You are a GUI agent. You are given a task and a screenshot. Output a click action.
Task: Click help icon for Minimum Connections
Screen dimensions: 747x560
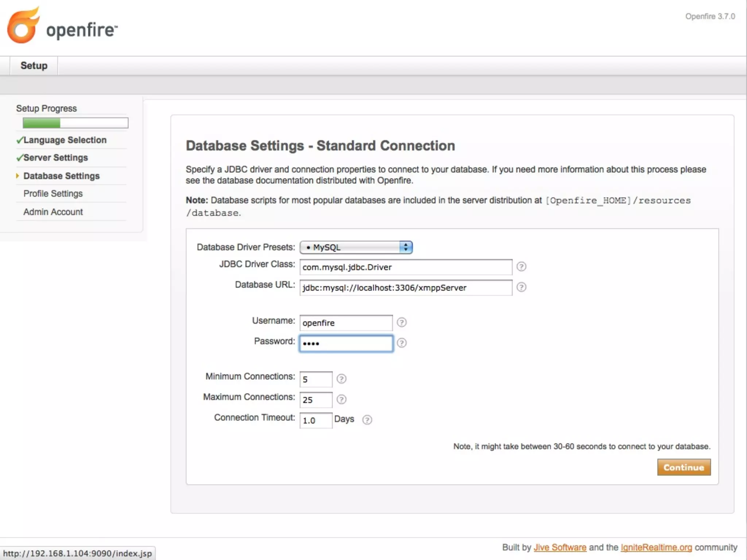(x=341, y=379)
